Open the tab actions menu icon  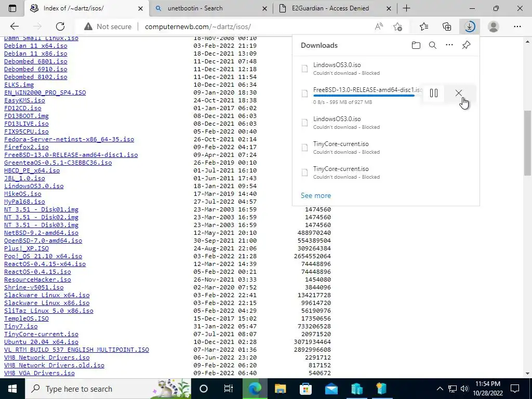(12, 8)
